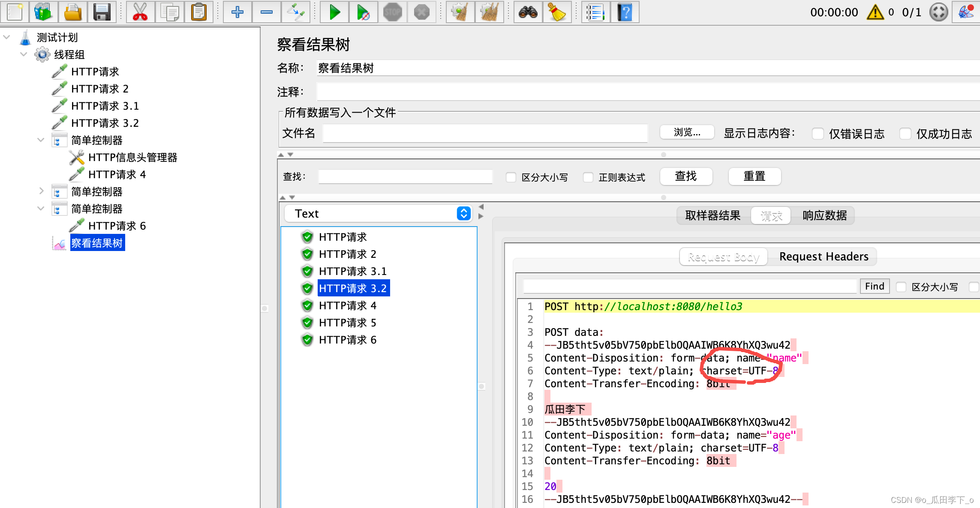Click the Help icon in toolbar
980x508 pixels.
625,12
